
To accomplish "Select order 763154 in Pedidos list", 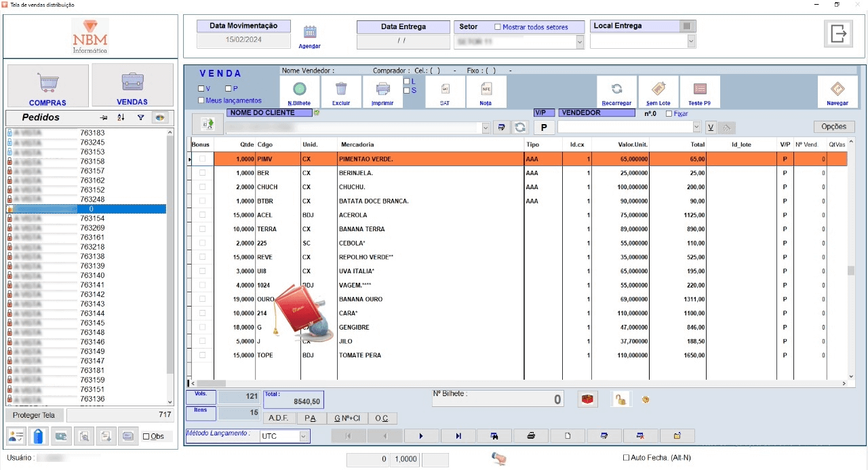I will (x=92, y=218).
